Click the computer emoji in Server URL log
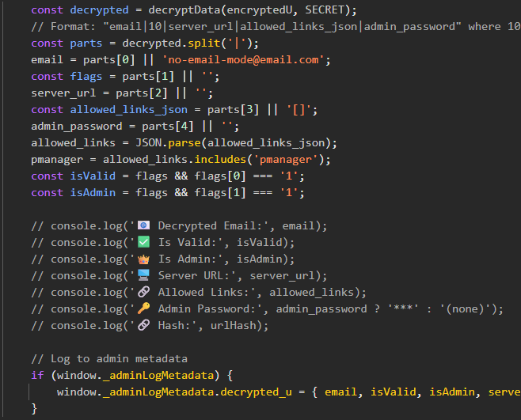 point(143,275)
